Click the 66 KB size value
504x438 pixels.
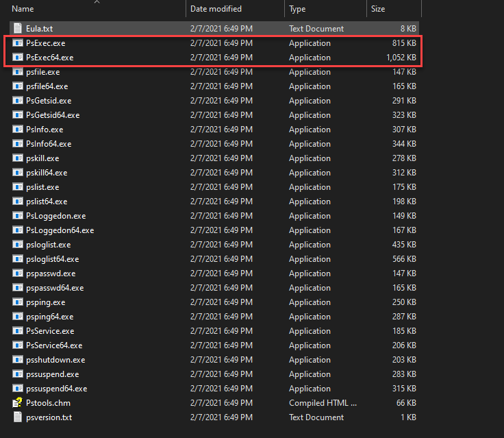point(406,403)
